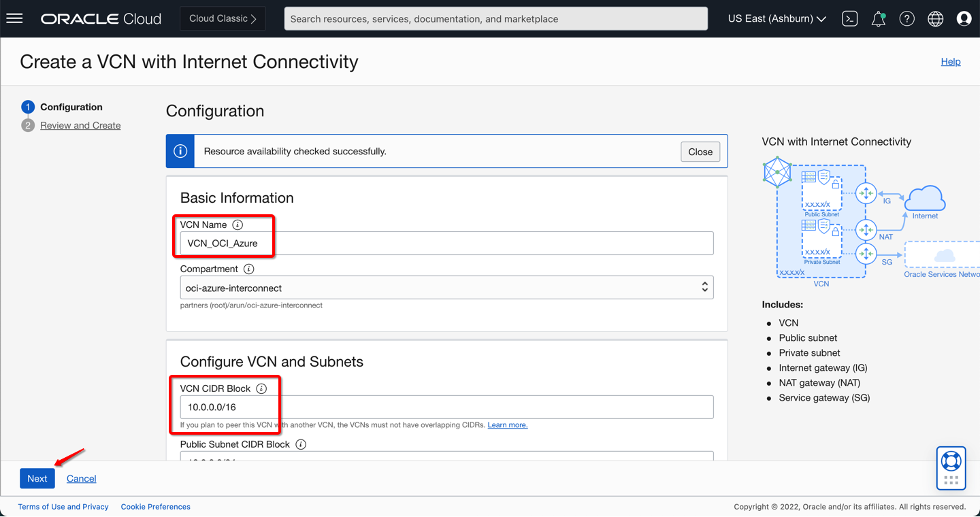Open the user profile avatar menu
This screenshot has width=980, height=517.
964,19
